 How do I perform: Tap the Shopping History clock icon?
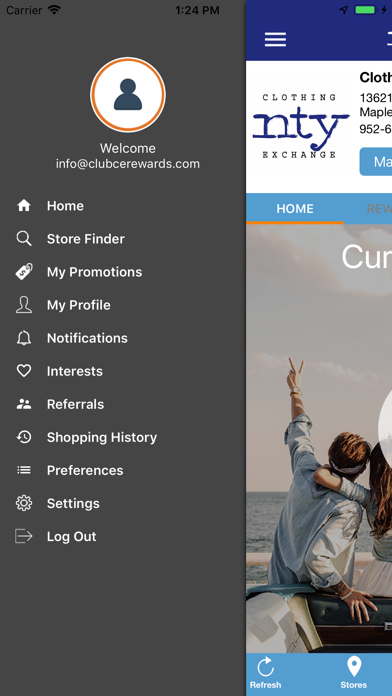(x=24, y=437)
